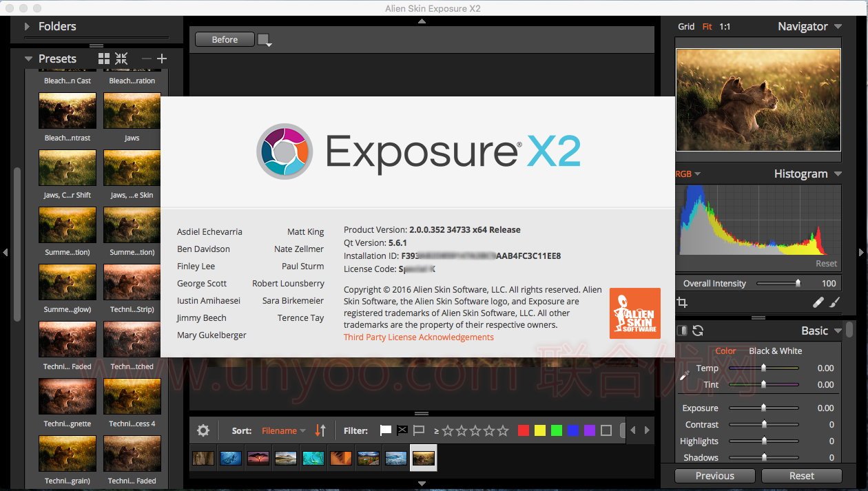Viewport: 868px width, 491px height.
Task: Click the Reset button at the bottom right
Action: point(802,476)
